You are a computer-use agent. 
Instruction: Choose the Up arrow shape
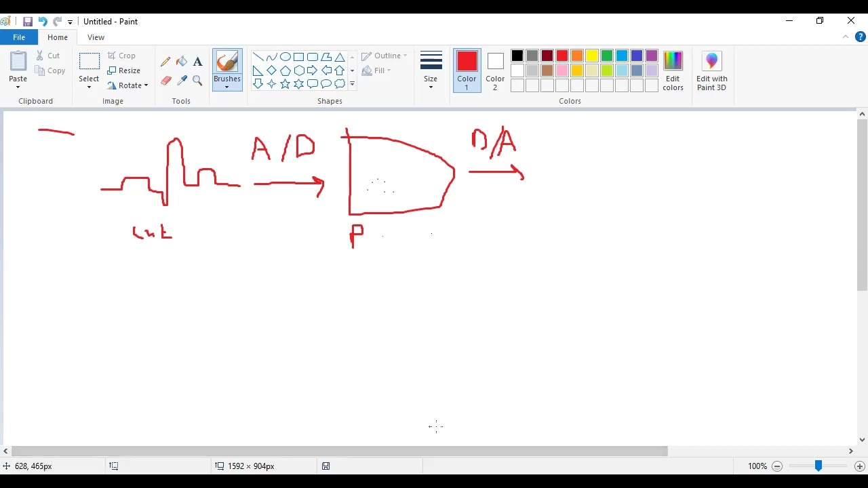(x=339, y=70)
